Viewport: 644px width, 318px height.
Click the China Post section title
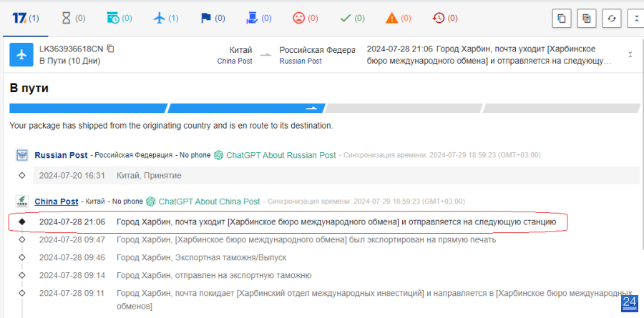click(57, 202)
